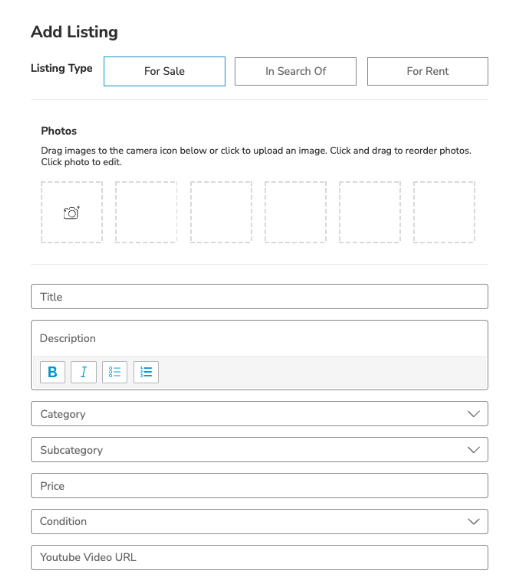Focus the Title input field

click(259, 296)
